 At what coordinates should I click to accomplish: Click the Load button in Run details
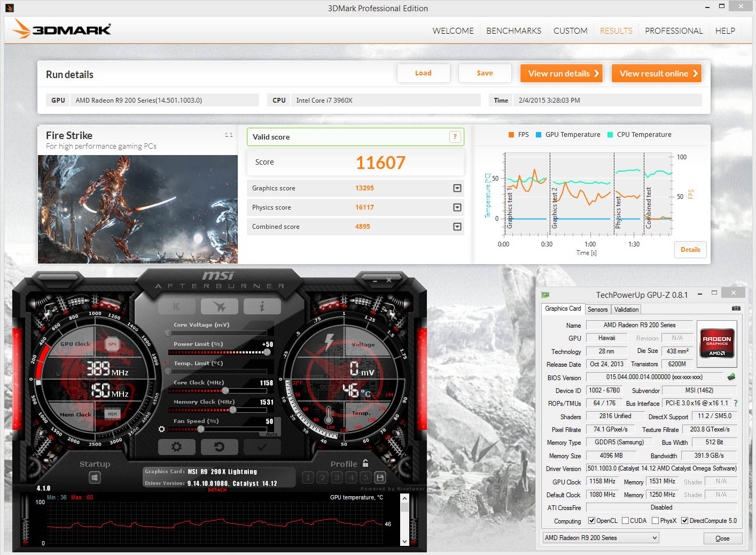(423, 73)
